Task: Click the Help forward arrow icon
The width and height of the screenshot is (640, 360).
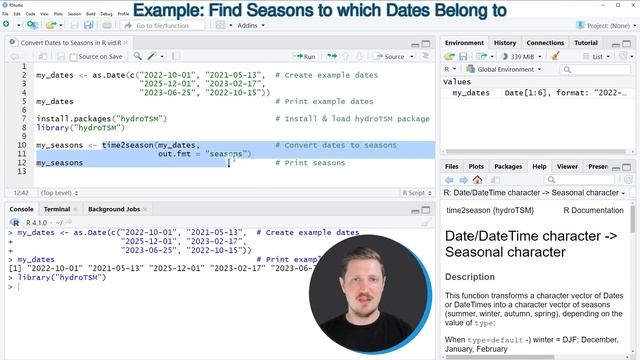Action: (463, 180)
